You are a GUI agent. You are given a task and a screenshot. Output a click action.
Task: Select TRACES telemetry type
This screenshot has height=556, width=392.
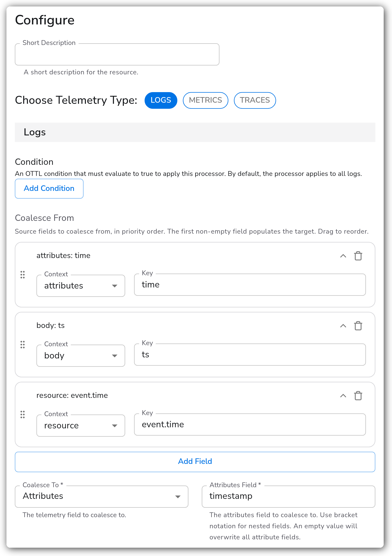[x=255, y=100]
